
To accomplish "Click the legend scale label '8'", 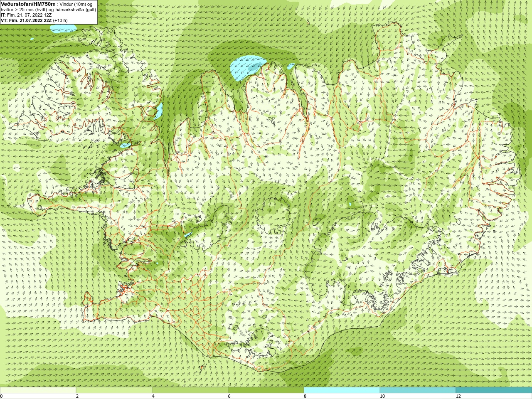I will click(x=305, y=396).
